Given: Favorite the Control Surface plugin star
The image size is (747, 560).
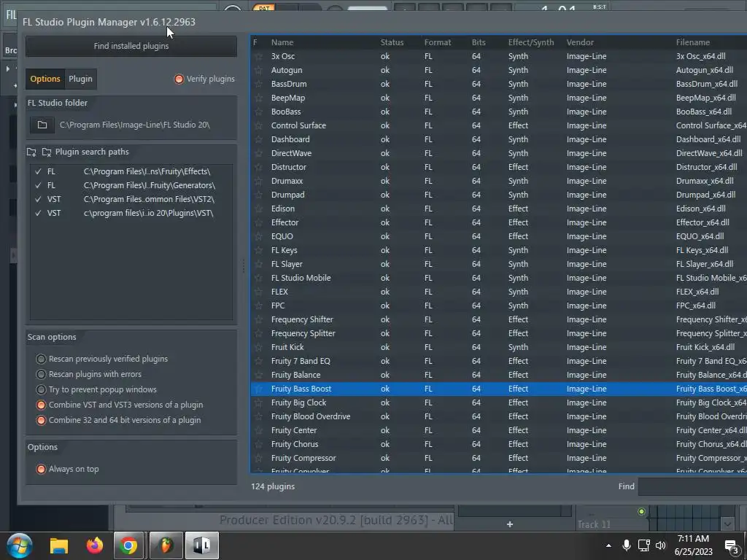Looking at the screenshot, I should (258, 125).
